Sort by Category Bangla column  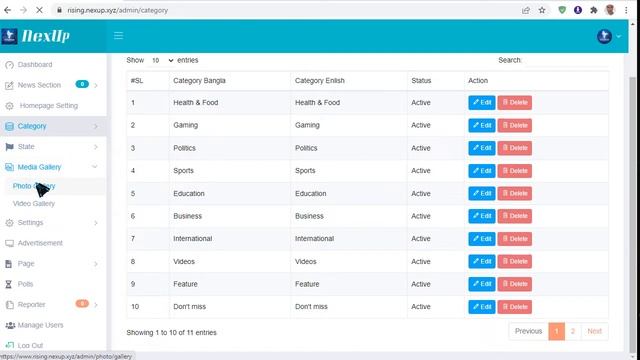230,81
